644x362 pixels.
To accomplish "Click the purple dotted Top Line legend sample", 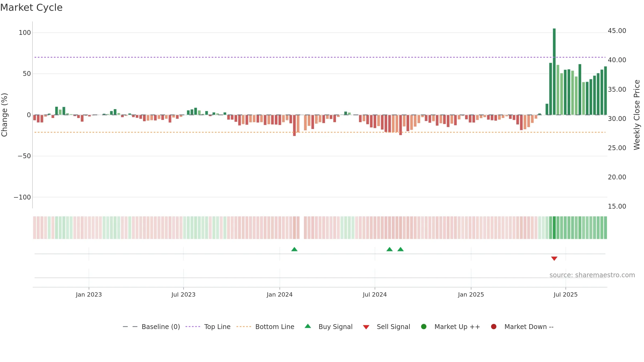I will pyautogui.click(x=193, y=327).
